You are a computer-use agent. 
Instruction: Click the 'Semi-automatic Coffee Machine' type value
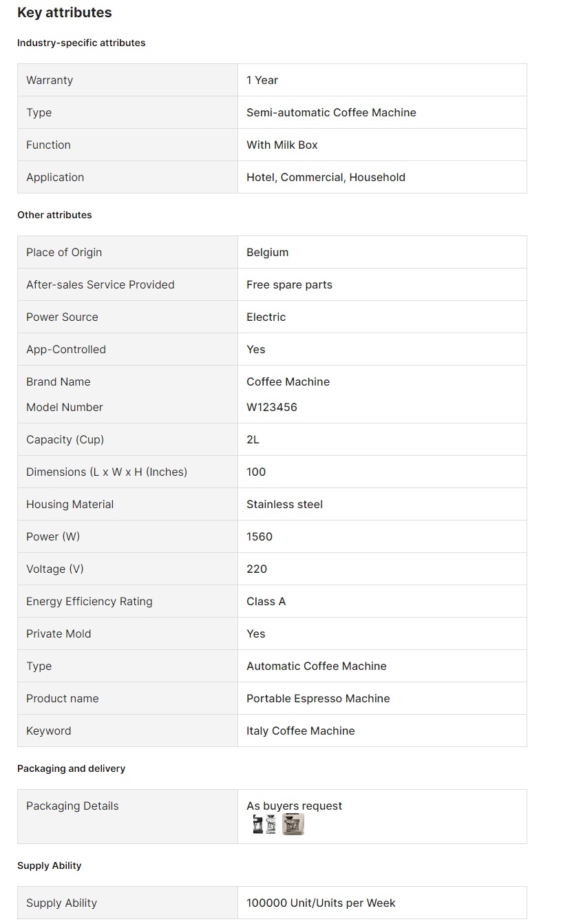(331, 112)
